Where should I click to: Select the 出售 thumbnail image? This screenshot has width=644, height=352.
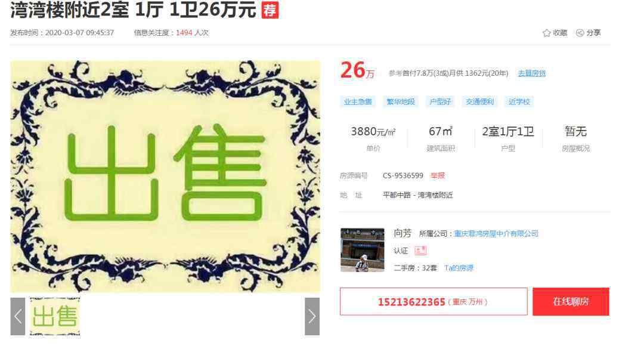coord(55,316)
